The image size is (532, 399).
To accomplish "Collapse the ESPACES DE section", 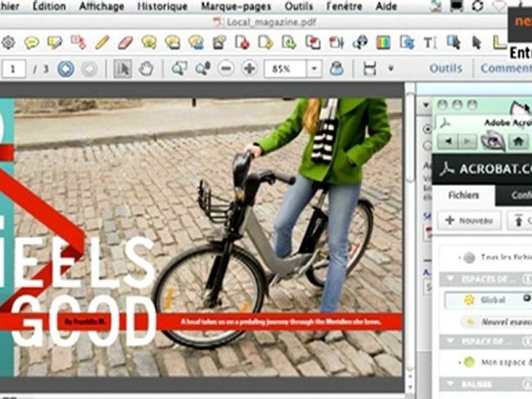I will pos(450,279).
